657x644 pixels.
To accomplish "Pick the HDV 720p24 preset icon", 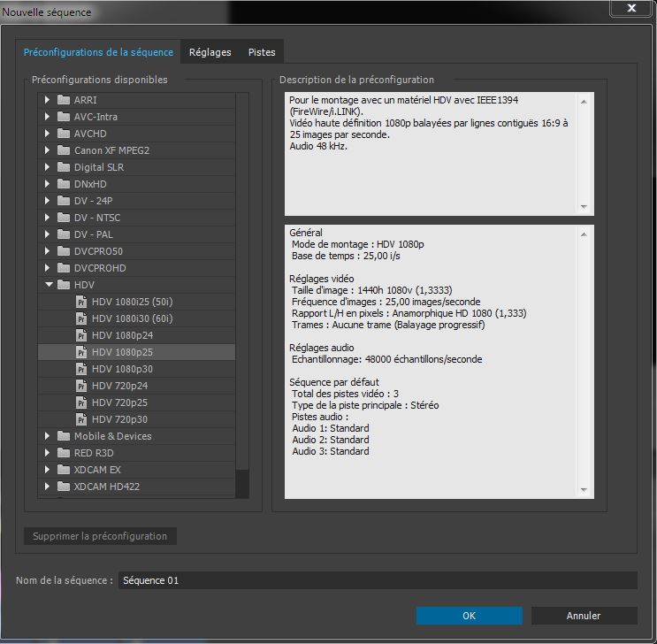I will pyautogui.click(x=81, y=386).
